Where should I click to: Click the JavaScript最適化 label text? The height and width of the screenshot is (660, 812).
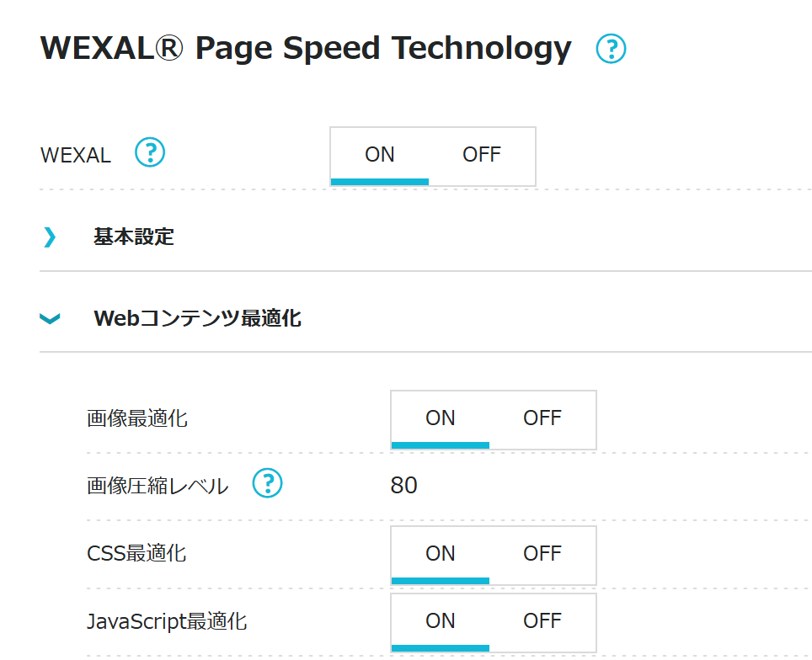(167, 622)
